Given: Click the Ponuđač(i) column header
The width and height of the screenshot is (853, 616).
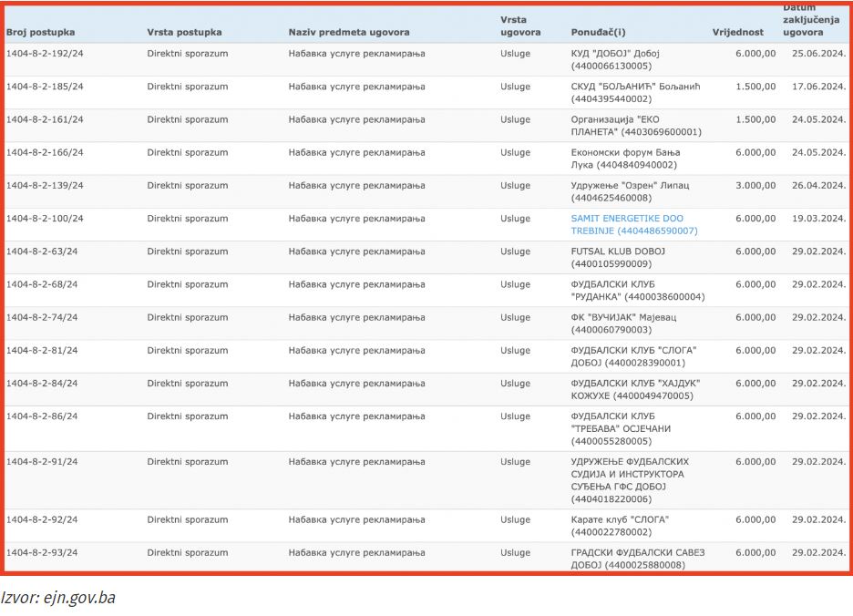Looking at the screenshot, I should 598,32.
